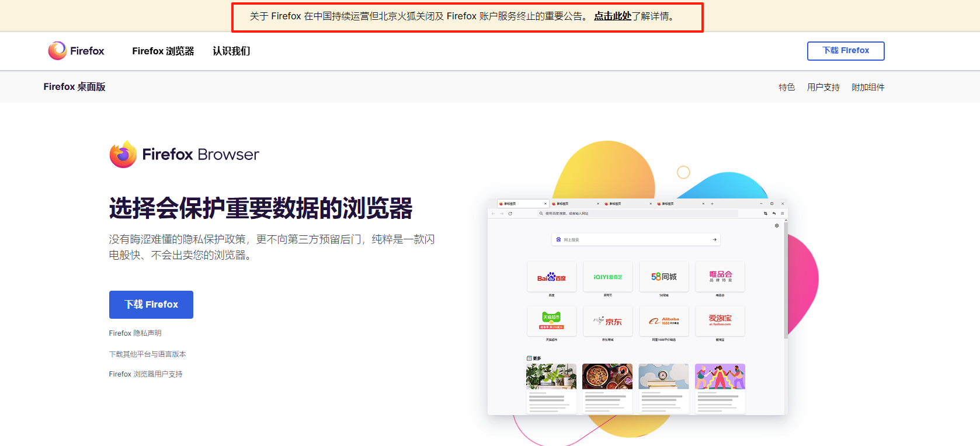Viewport: 980px width, 446px height.
Task: Click the 京东 tile in the browser mockup
Action: pyautogui.click(x=607, y=320)
